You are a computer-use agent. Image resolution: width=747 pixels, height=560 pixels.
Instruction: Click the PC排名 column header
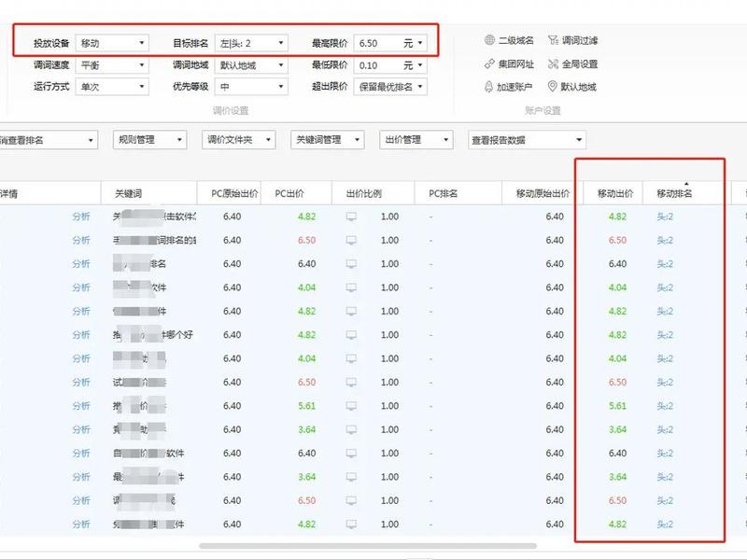coord(458,193)
